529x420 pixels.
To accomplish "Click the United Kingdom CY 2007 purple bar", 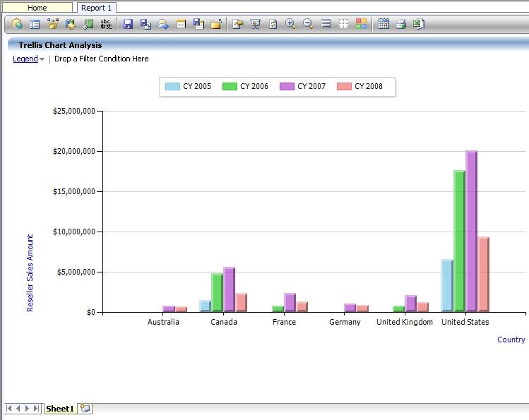I will tap(410, 304).
